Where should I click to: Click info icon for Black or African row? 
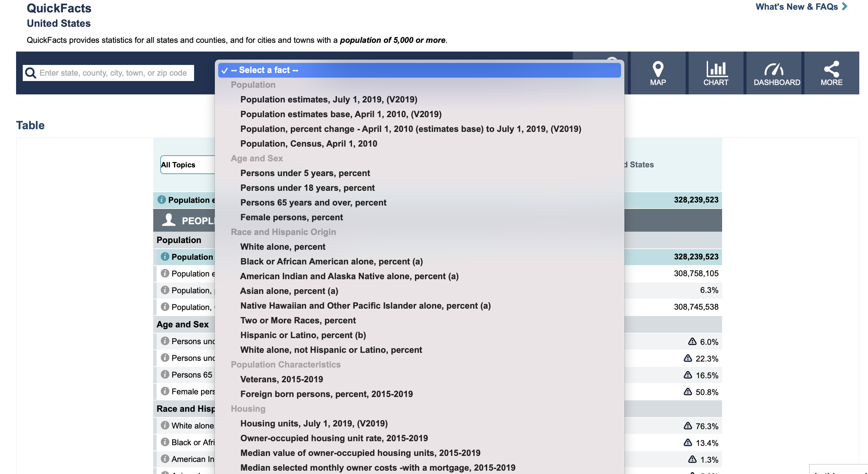click(x=165, y=442)
